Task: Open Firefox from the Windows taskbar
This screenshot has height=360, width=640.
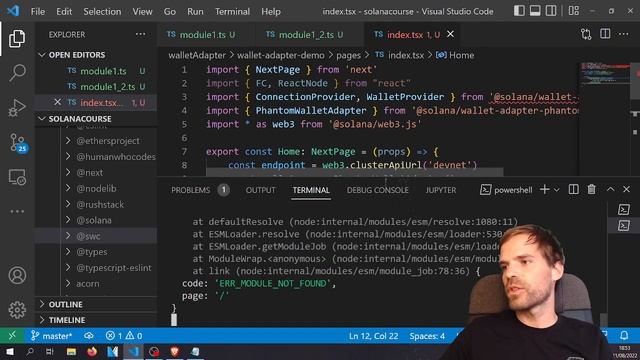Action: coord(92,352)
